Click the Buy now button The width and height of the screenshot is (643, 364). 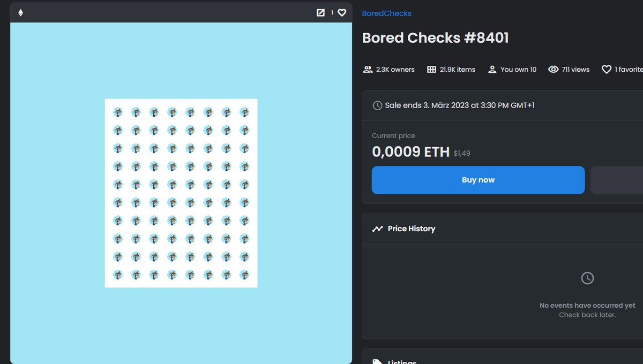point(478,180)
